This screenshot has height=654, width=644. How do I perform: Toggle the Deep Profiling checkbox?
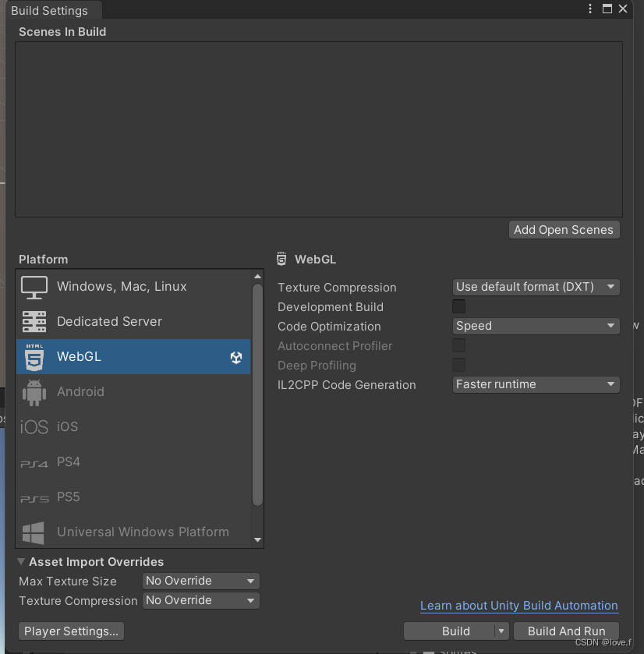[458, 365]
